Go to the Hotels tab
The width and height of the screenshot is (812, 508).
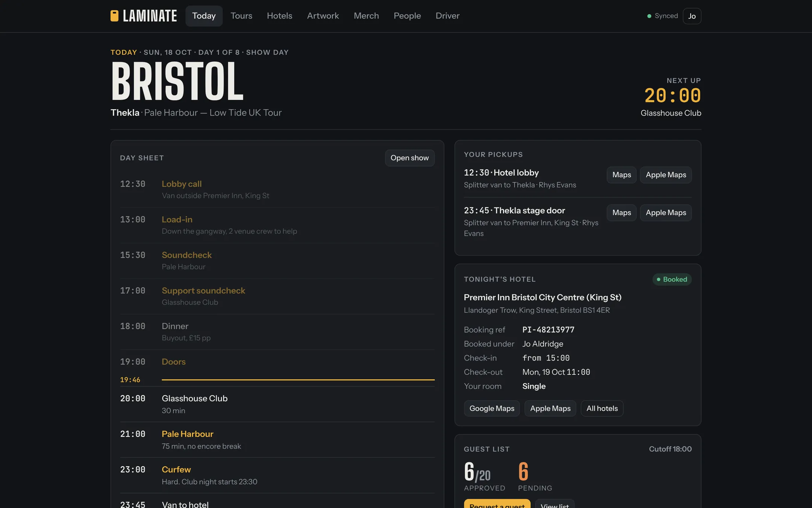(279, 16)
